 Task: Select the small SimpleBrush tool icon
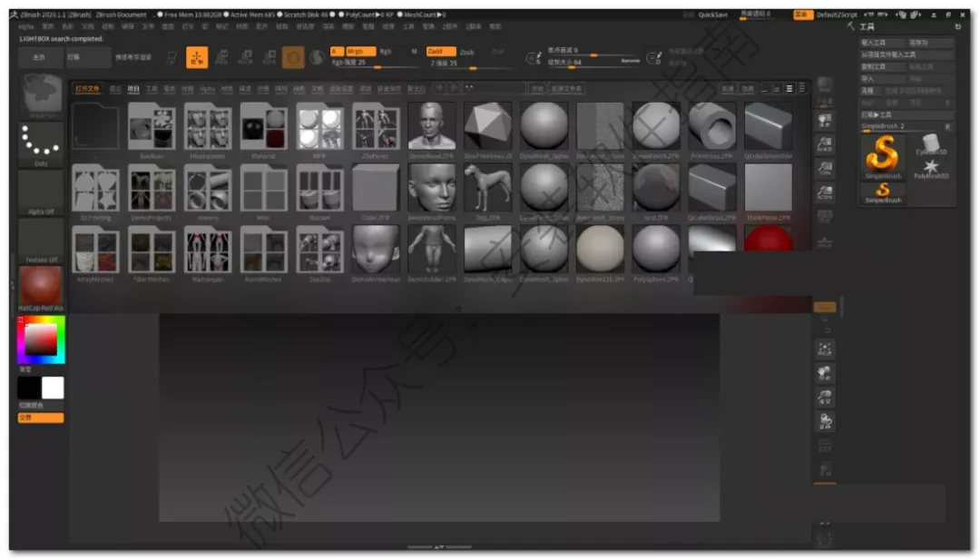pos(883,192)
